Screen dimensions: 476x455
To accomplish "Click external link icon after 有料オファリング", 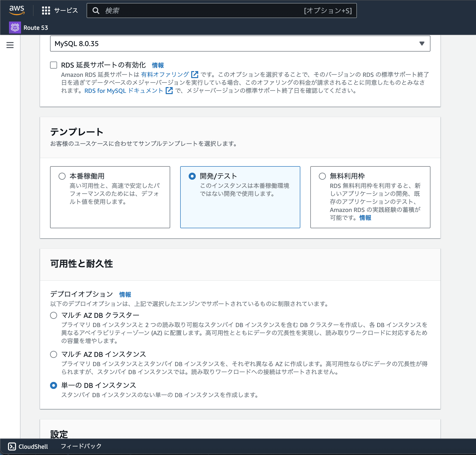I will (x=194, y=75).
